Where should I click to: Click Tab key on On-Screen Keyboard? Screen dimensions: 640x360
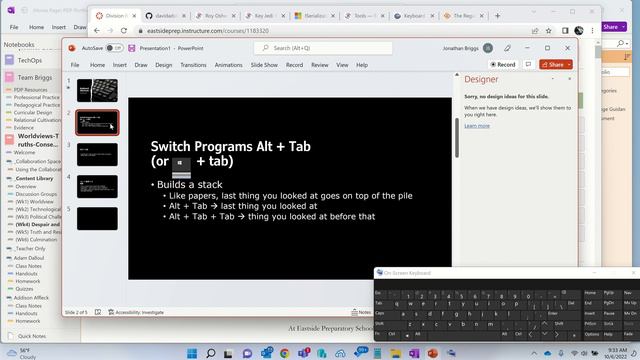pyautogui.click(x=380, y=303)
